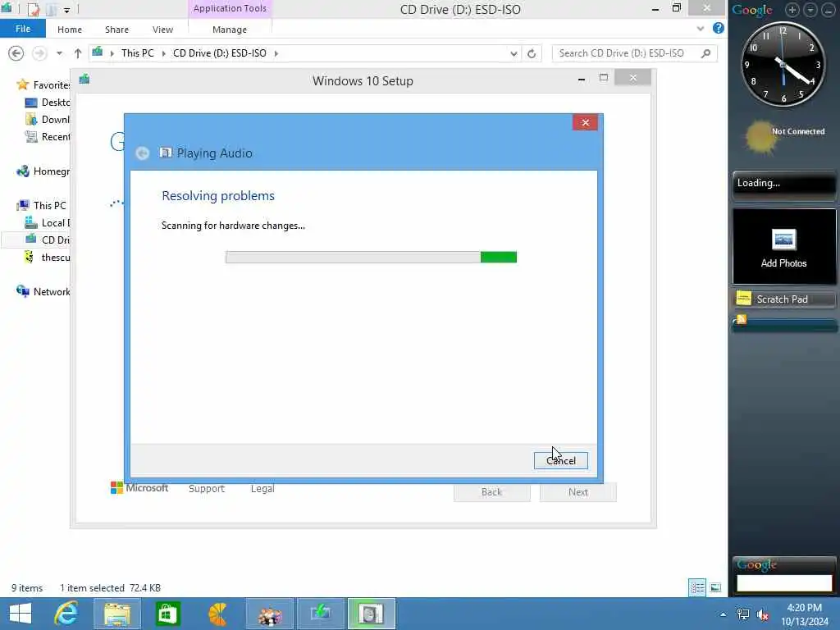The height and width of the screenshot is (630, 840).
Task: Open the Windows 10 Setup taskbar icon
Action: (320, 614)
